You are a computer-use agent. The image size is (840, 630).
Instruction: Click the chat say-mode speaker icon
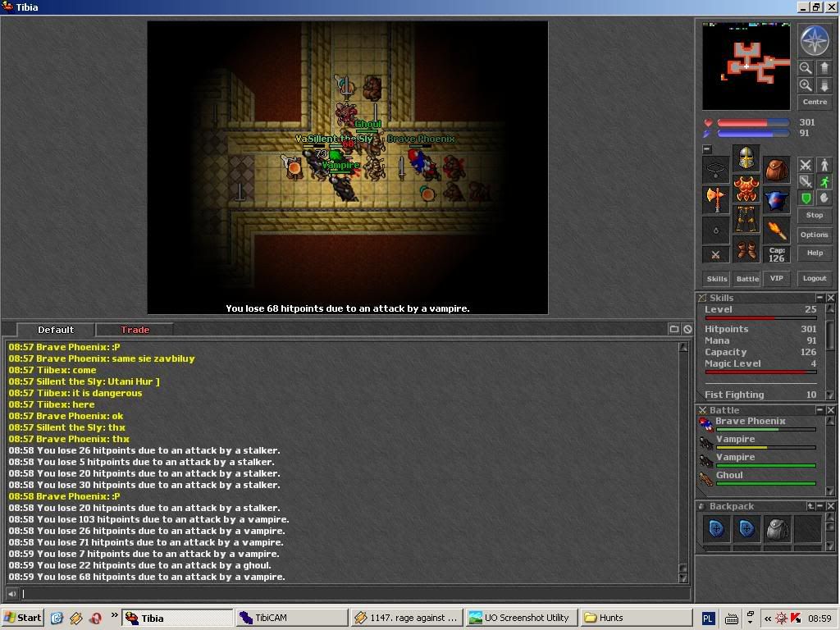[11, 594]
